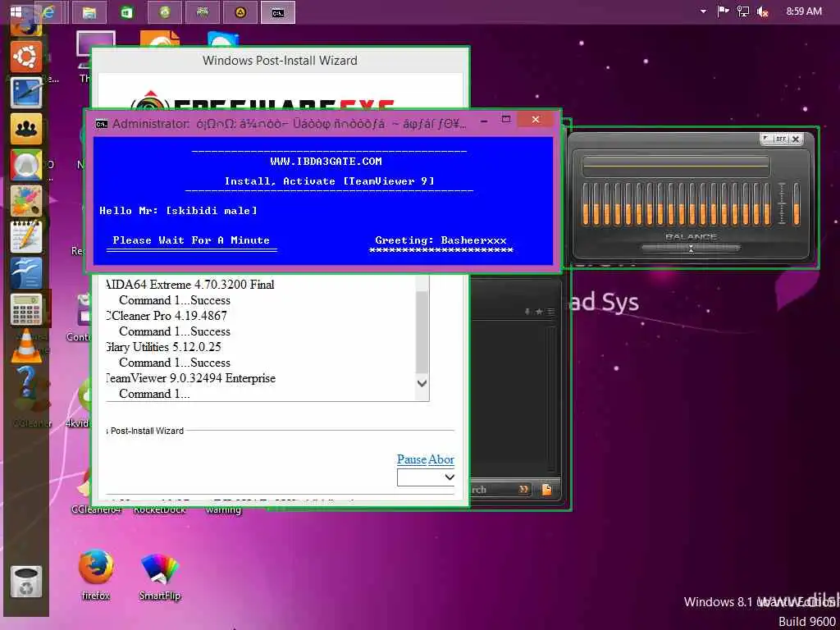
Task: Close the Administrator command window
Action: 535,120
